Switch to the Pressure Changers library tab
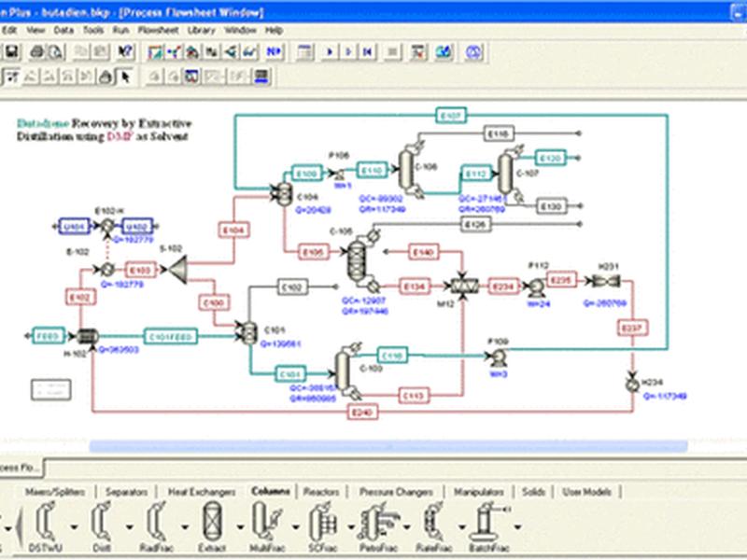This screenshot has width=747, height=560. tap(396, 492)
